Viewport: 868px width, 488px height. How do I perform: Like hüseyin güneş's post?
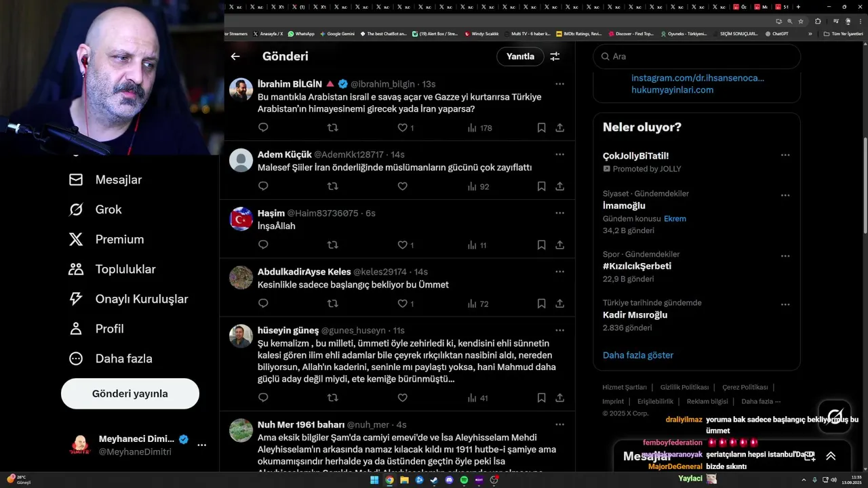pyautogui.click(x=402, y=398)
